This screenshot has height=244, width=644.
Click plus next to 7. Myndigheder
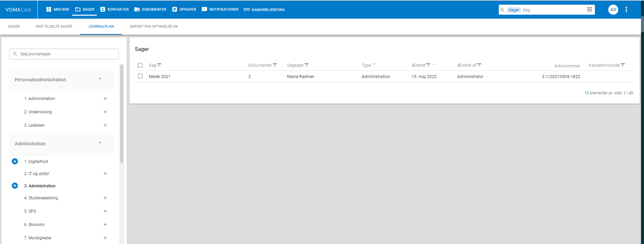click(x=105, y=238)
